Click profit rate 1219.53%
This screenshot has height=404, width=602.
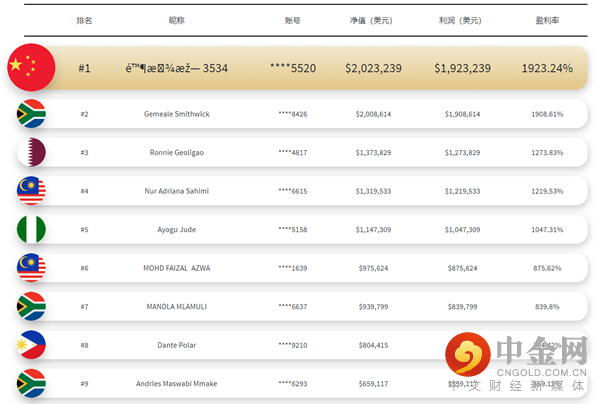[547, 191]
